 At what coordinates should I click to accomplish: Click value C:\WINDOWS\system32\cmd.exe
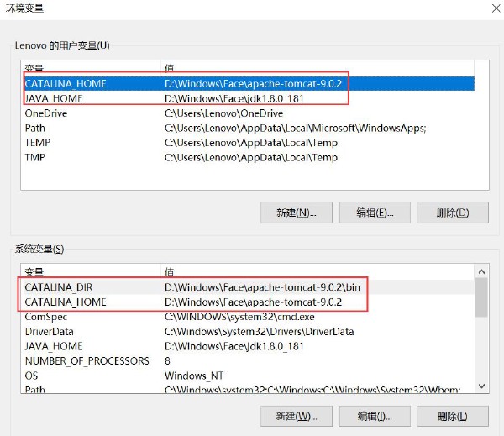[239, 317]
